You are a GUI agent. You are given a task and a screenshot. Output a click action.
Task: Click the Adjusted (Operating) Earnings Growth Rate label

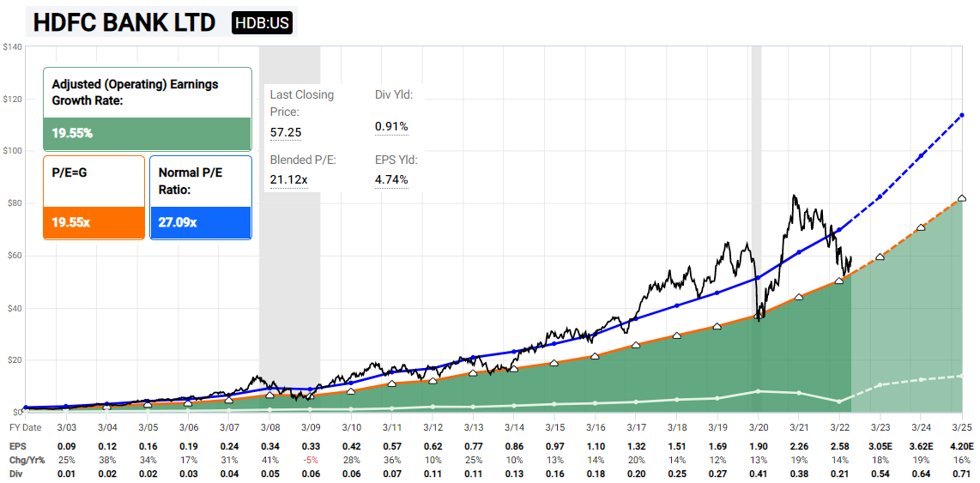coord(135,91)
